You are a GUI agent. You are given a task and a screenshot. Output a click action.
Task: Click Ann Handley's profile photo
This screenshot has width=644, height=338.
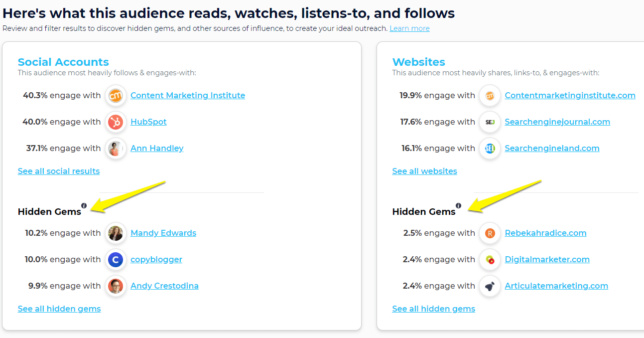click(116, 149)
